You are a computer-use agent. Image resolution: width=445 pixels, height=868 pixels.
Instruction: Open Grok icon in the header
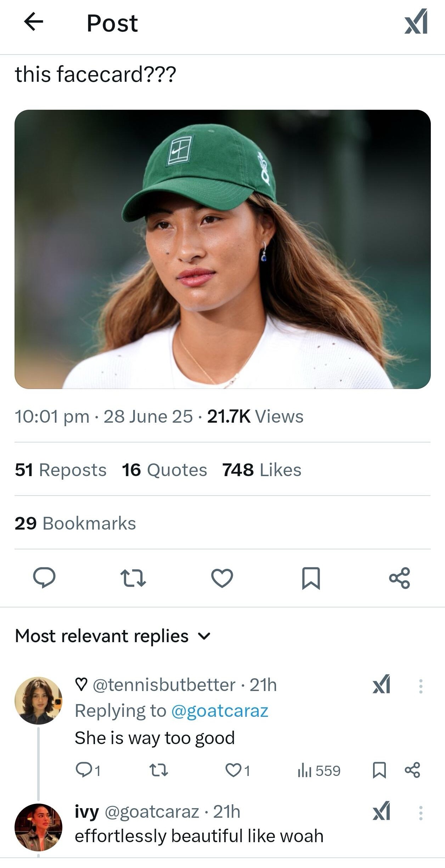416,22
